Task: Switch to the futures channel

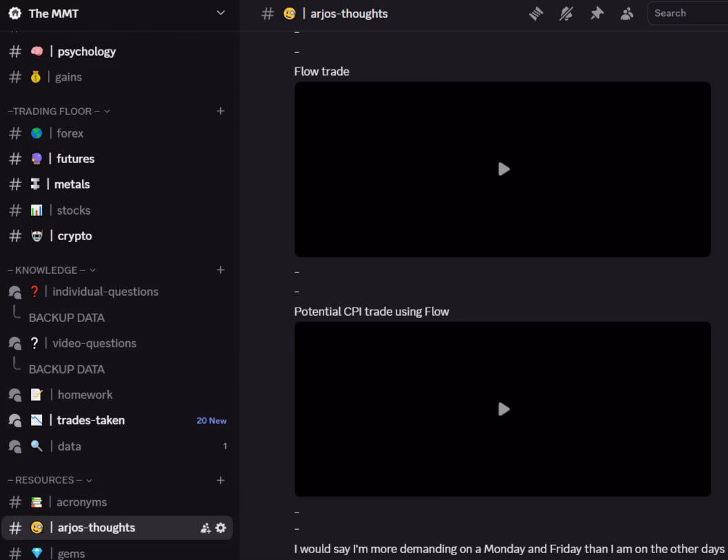Action: pyautogui.click(x=75, y=159)
